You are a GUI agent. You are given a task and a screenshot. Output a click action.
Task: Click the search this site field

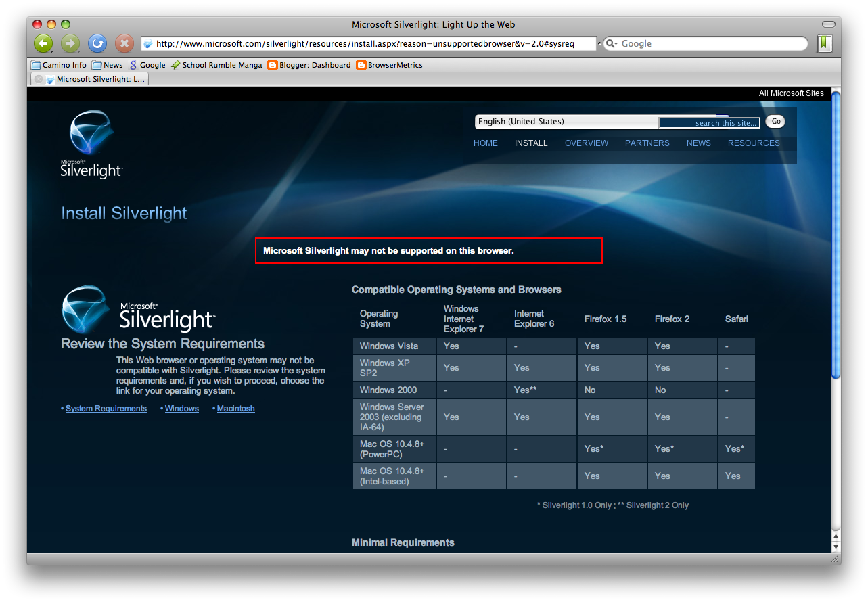710,123
